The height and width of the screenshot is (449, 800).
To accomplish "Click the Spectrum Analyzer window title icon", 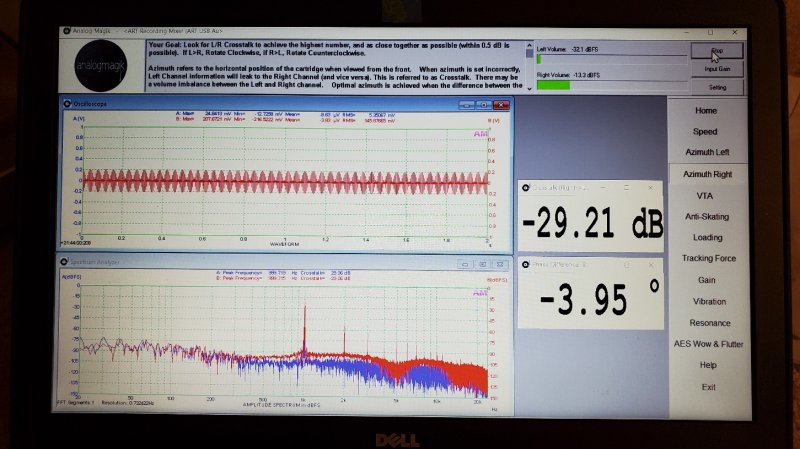I will coord(64,261).
